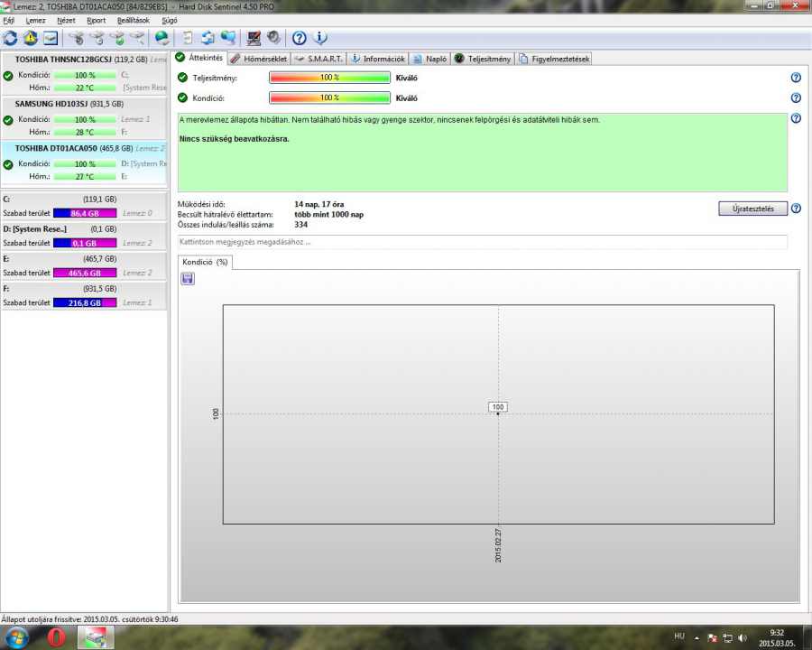Click the '14 nap, 17 óra' value

click(x=319, y=204)
